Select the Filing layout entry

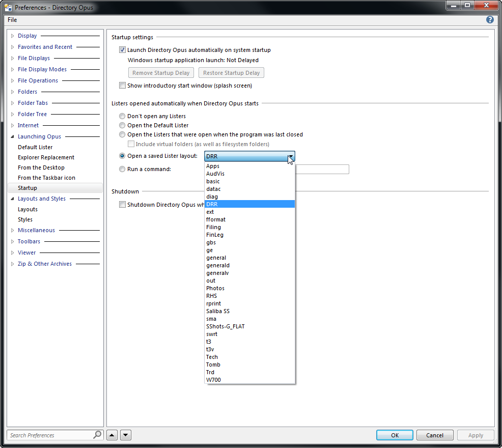249,227
